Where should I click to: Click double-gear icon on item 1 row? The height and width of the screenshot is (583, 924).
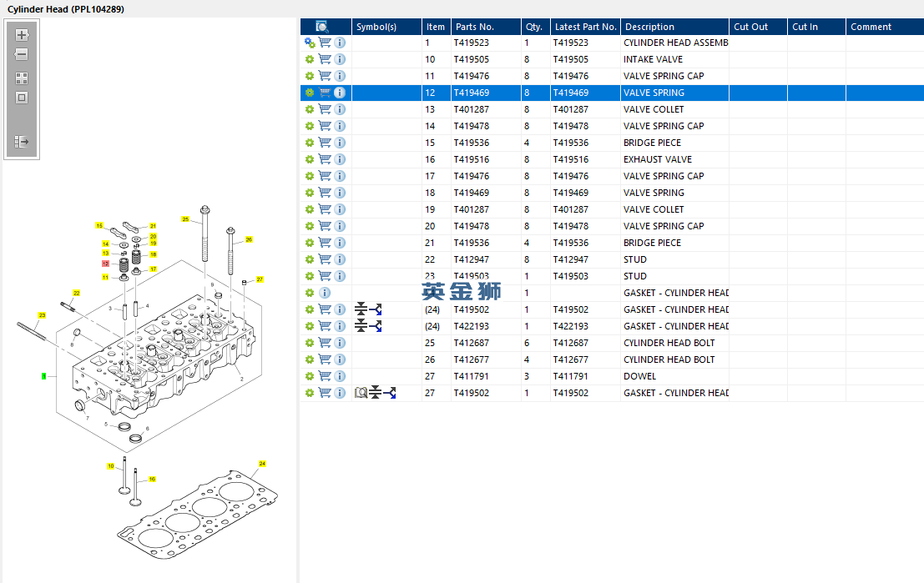coord(310,43)
